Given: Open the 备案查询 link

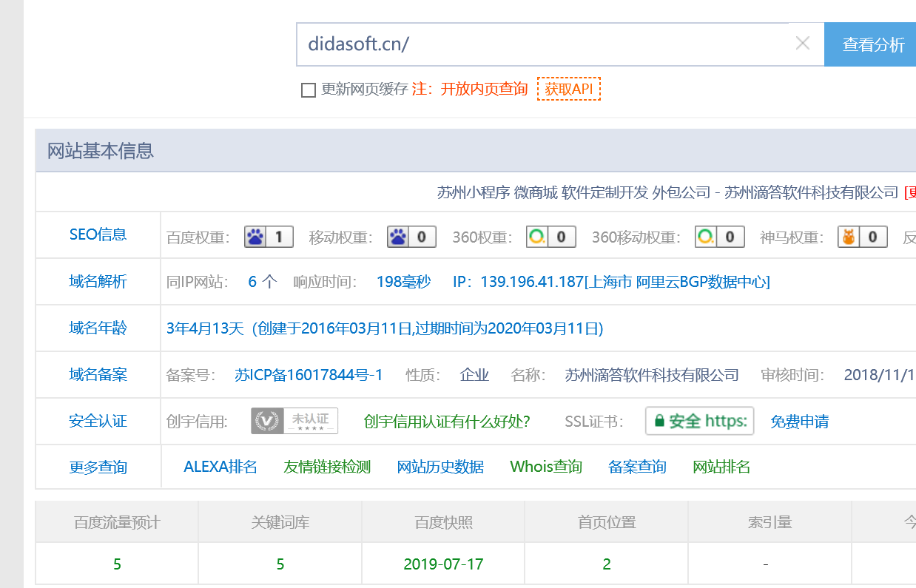Looking at the screenshot, I should click(637, 467).
